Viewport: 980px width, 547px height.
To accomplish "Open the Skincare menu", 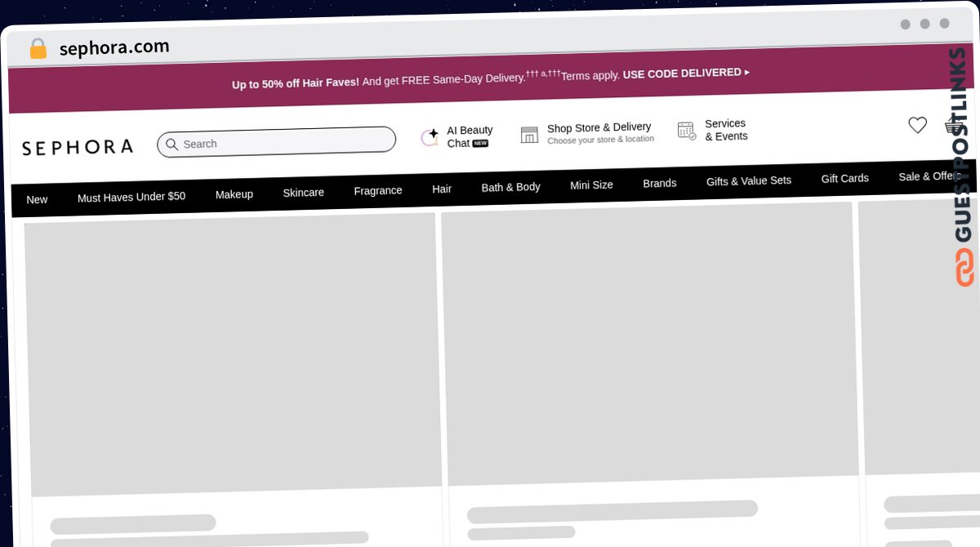I will [x=303, y=193].
